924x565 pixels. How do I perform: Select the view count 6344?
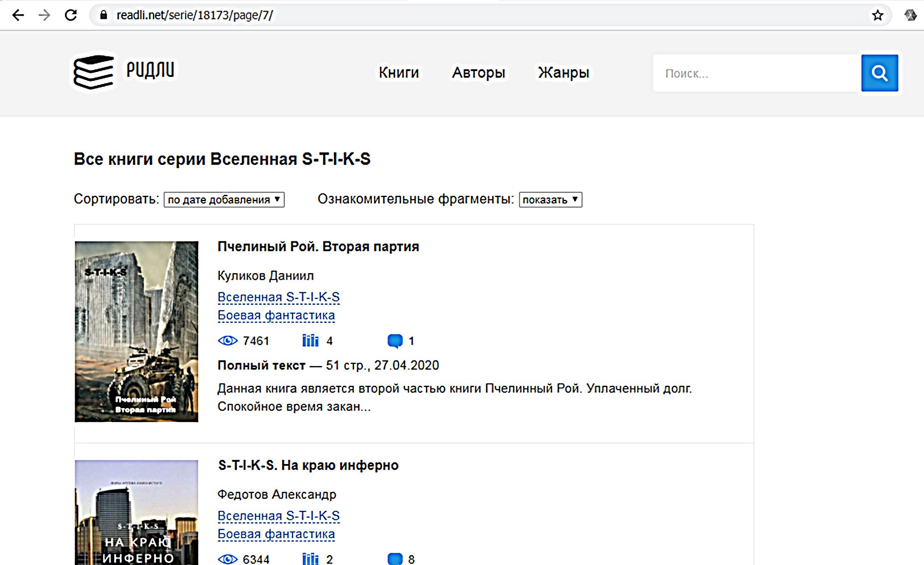pos(256,560)
